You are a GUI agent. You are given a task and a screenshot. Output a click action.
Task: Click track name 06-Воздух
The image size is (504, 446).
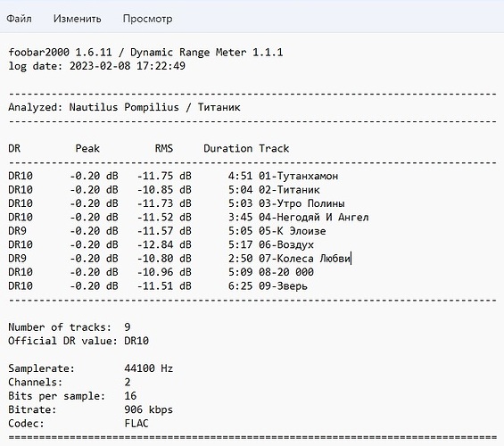286,244
